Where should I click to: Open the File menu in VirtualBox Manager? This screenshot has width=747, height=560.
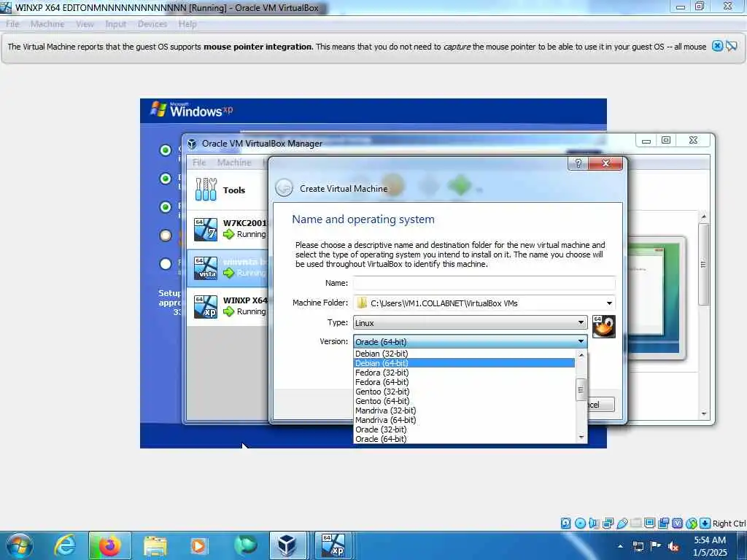(199, 163)
